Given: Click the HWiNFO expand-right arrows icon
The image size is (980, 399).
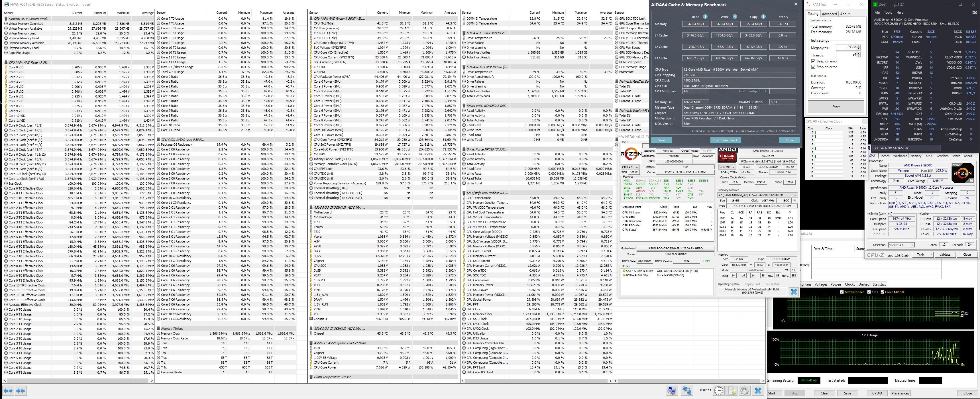Looking at the screenshot, I should tap(21, 391).
